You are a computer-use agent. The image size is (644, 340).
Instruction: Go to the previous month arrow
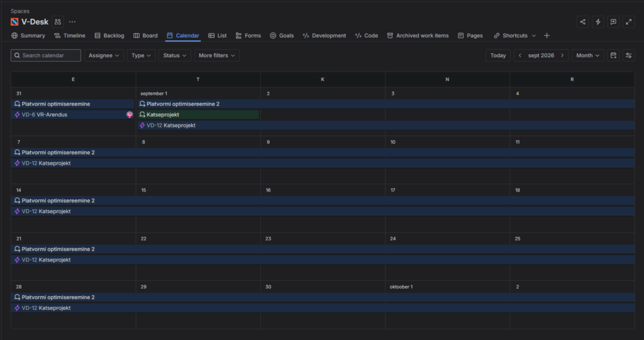pos(520,55)
